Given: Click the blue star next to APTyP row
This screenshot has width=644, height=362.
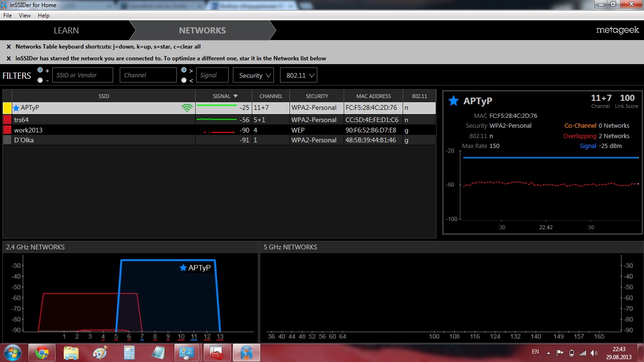Looking at the screenshot, I should (17, 108).
